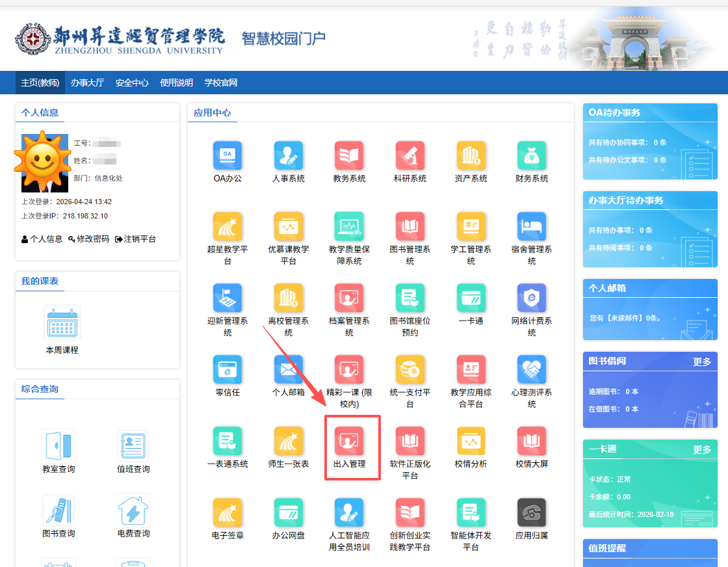Viewport: 728px width, 567px height.
Task: Select the 办事大厅 menu item
Action: coord(87,83)
